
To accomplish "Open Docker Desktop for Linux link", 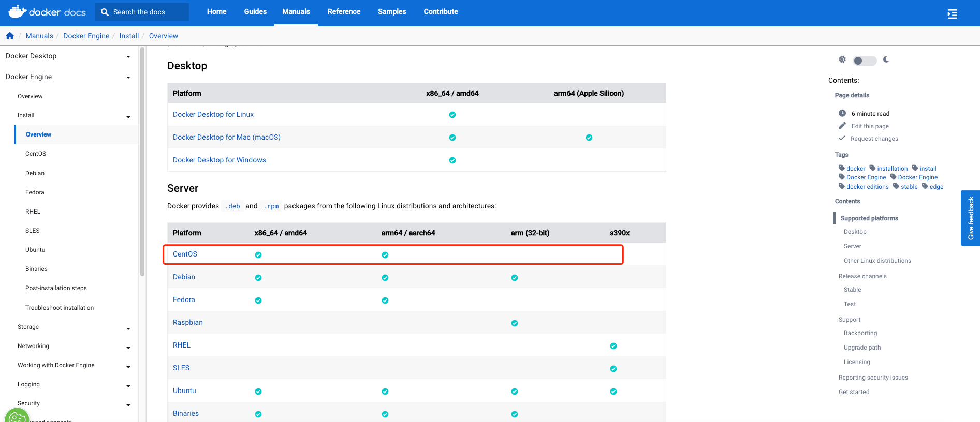I will point(213,114).
